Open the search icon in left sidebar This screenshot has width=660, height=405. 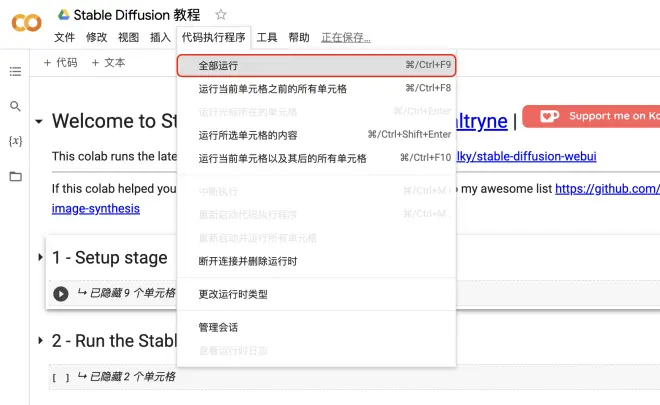point(15,106)
